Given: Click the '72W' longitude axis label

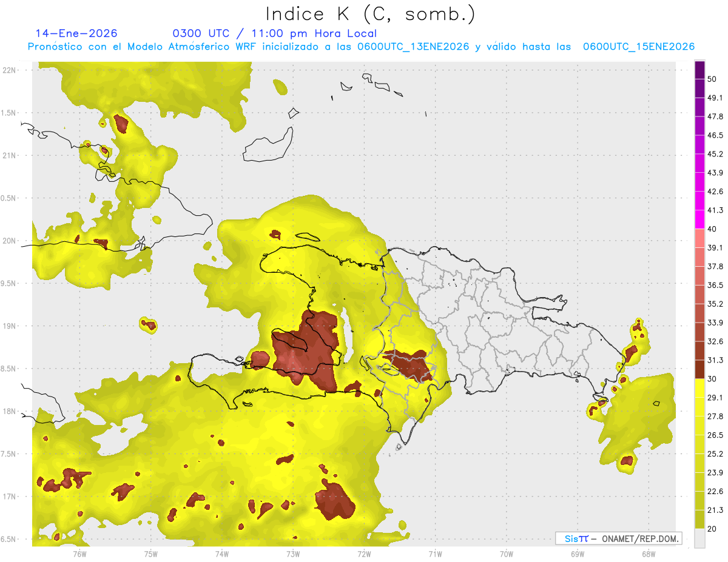Looking at the screenshot, I should [364, 554].
